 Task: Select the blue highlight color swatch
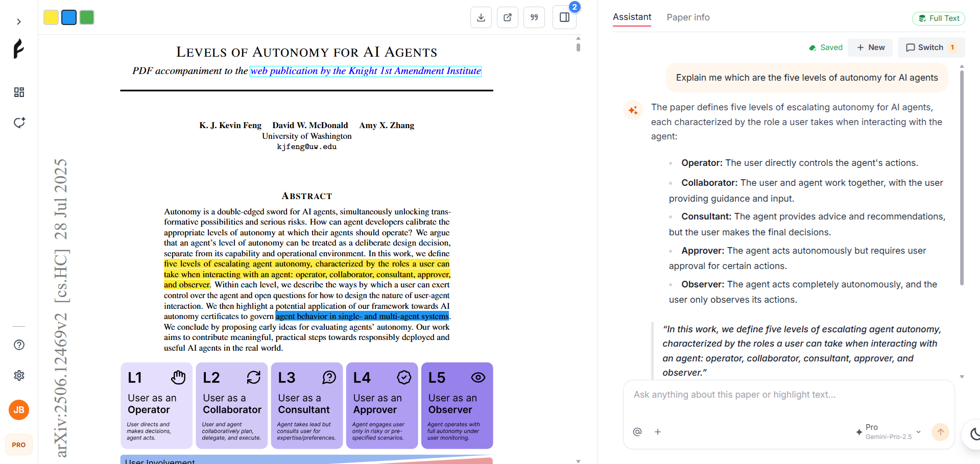click(x=68, y=17)
